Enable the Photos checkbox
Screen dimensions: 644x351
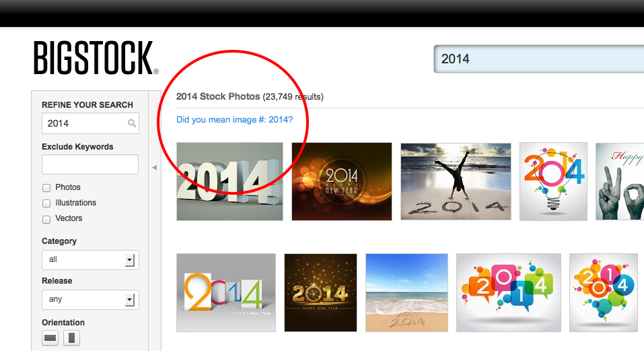click(x=46, y=188)
